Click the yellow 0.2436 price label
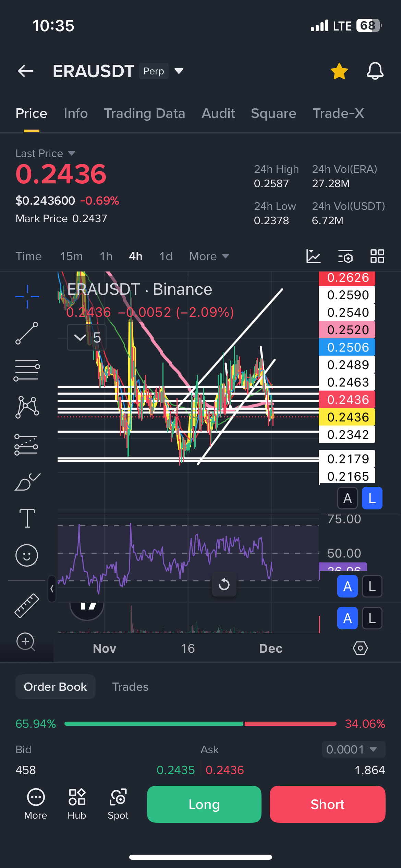The image size is (401, 868). coord(347,417)
